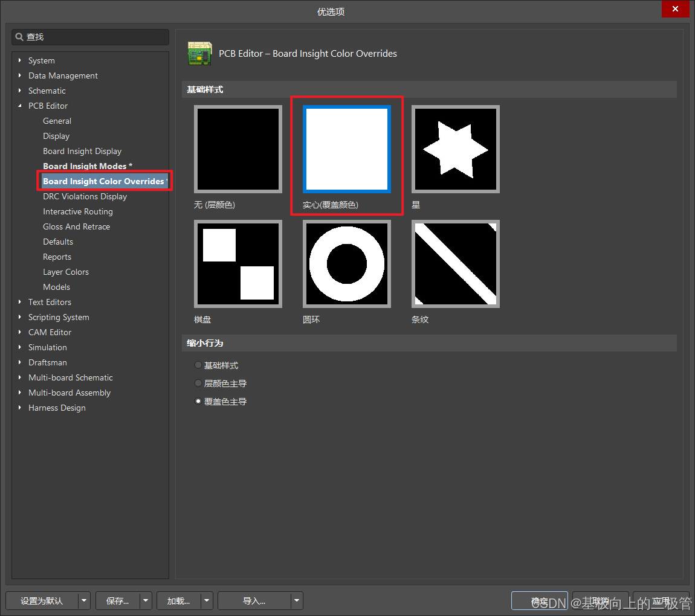The image size is (695, 616).
Task: Choose the 星 star pattern thumbnail
Action: point(455,149)
